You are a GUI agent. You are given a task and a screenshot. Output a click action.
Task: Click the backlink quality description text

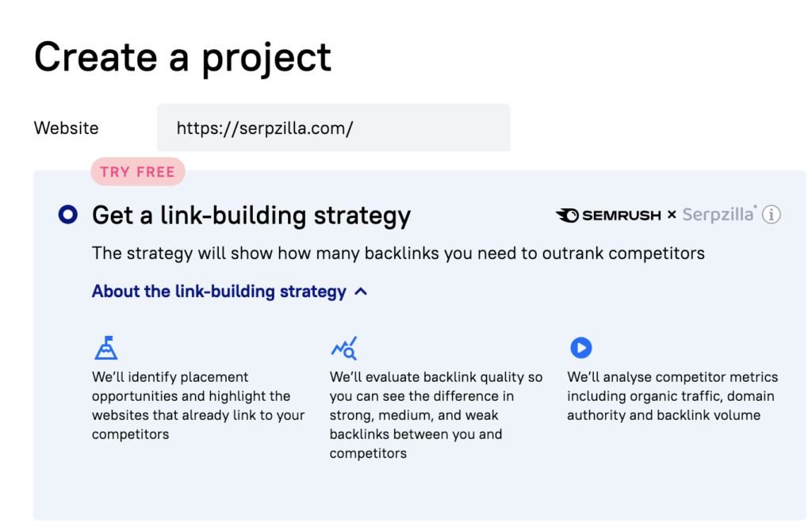point(435,414)
